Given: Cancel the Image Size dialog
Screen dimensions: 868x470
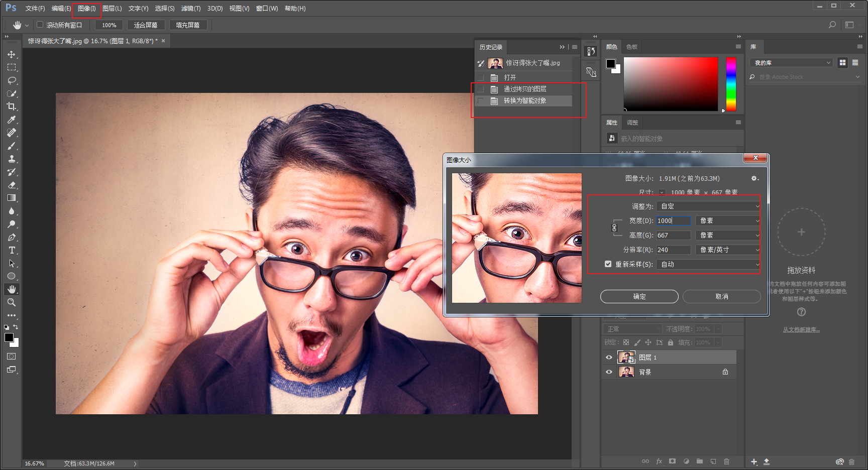Looking at the screenshot, I should coord(722,297).
